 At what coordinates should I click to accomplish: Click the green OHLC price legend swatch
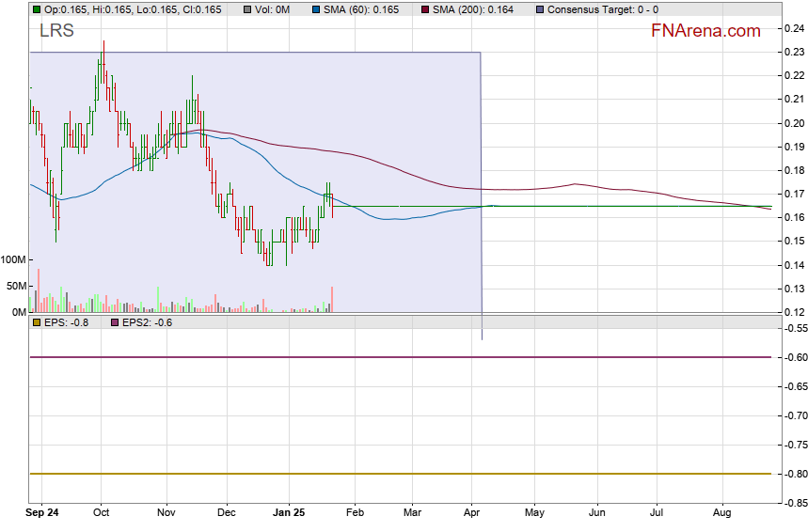click(37, 9)
